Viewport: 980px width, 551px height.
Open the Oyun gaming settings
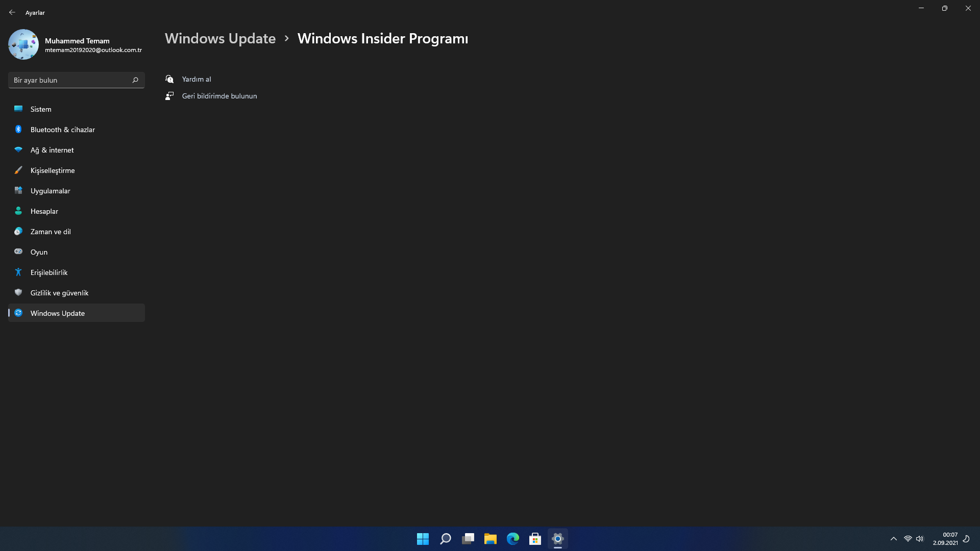pos(39,252)
